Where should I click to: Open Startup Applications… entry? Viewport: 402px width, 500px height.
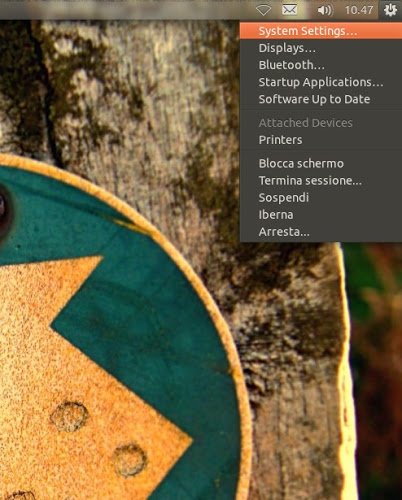click(321, 82)
